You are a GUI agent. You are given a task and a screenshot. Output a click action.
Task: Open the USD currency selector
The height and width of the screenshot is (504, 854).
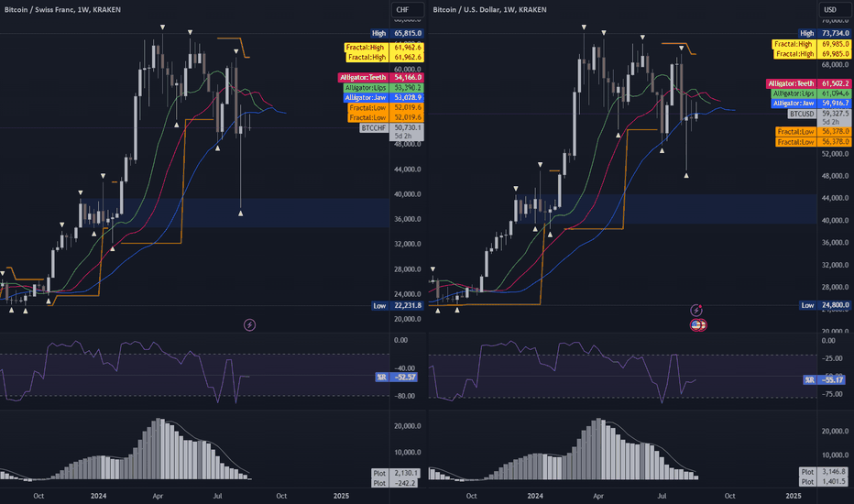pyautogui.click(x=835, y=10)
